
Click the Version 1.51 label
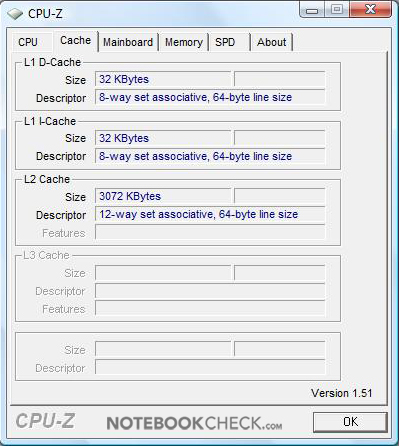(342, 393)
